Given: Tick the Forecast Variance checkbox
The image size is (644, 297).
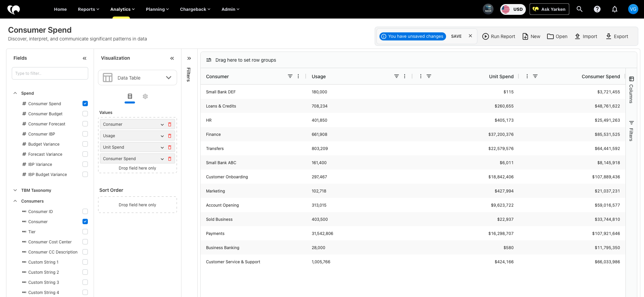Looking at the screenshot, I should coord(85,154).
